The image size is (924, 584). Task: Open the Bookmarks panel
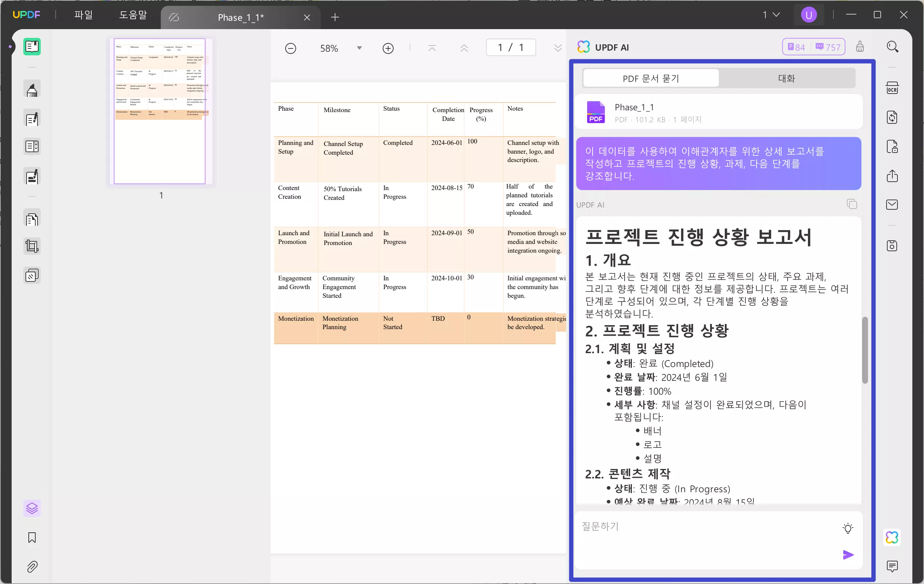tap(32, 537)
